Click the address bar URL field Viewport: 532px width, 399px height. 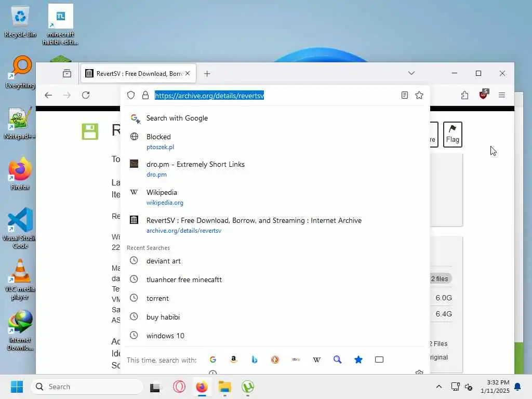pyautogui.click(x=275, y=96)
